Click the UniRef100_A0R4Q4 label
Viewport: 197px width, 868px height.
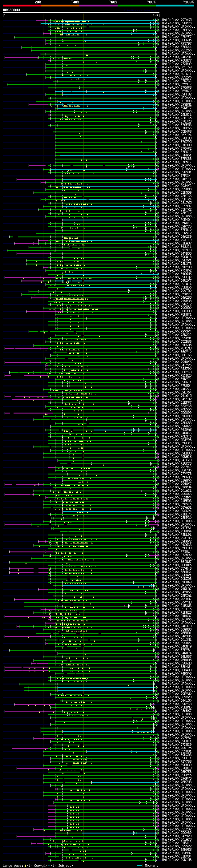[x=177, y=220]
